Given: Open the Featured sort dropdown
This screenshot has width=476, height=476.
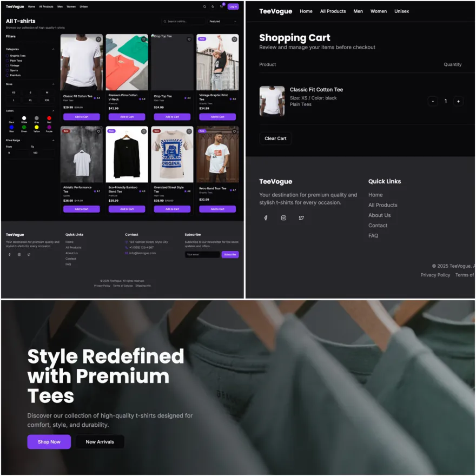Looking at the screenshot, I should click(x=222, y=21).
